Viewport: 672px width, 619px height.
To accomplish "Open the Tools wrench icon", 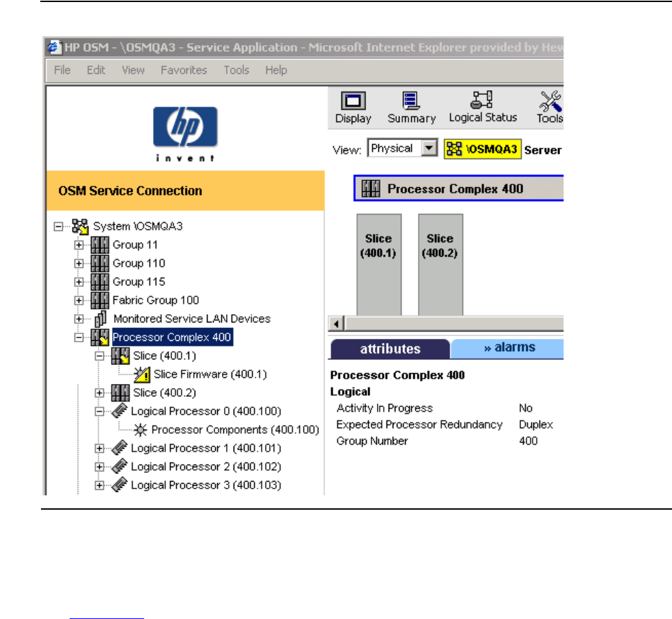I will point(550,101).
